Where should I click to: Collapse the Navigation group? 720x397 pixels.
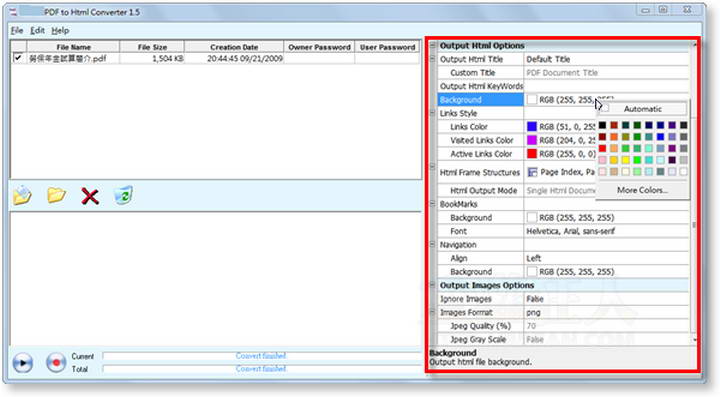click(x=433, y=245)
